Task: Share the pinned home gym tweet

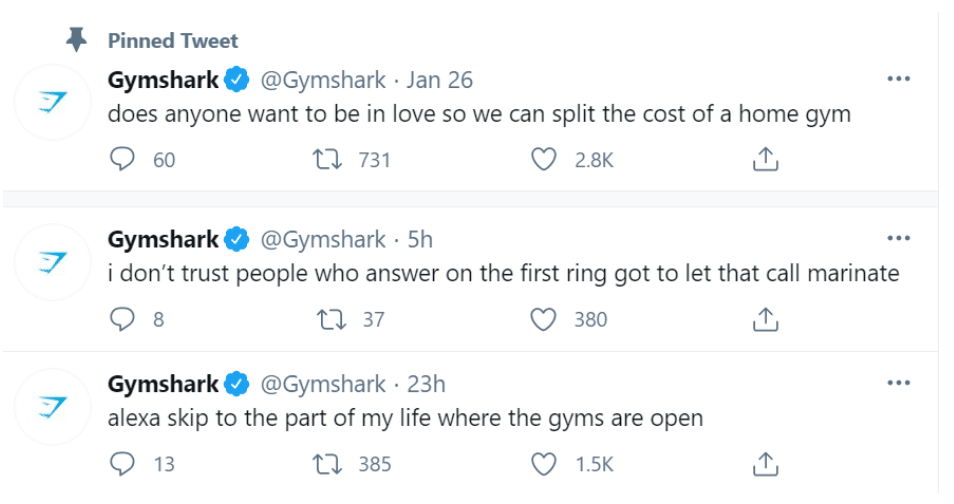Action: (765, 159)
